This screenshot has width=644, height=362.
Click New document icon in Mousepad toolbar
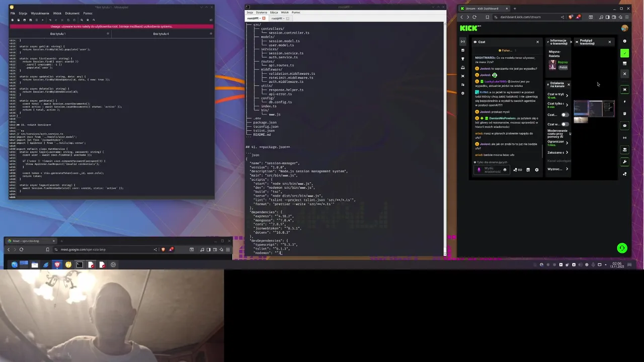[x=12, y=20]
